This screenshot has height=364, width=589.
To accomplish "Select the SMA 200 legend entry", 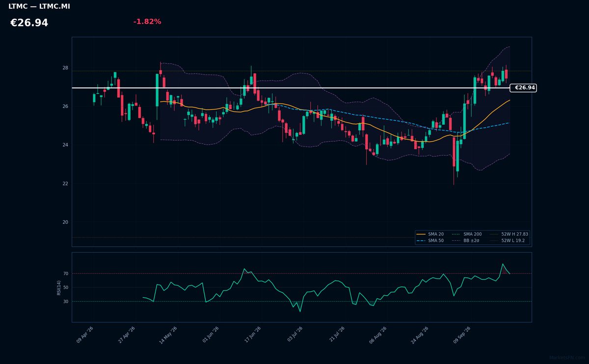I will [x=467, y=234].
